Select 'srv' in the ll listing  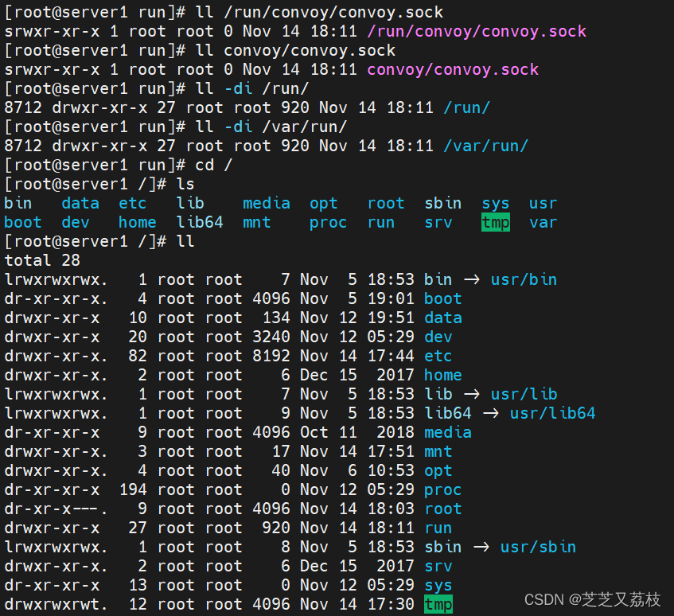[438, 566]
